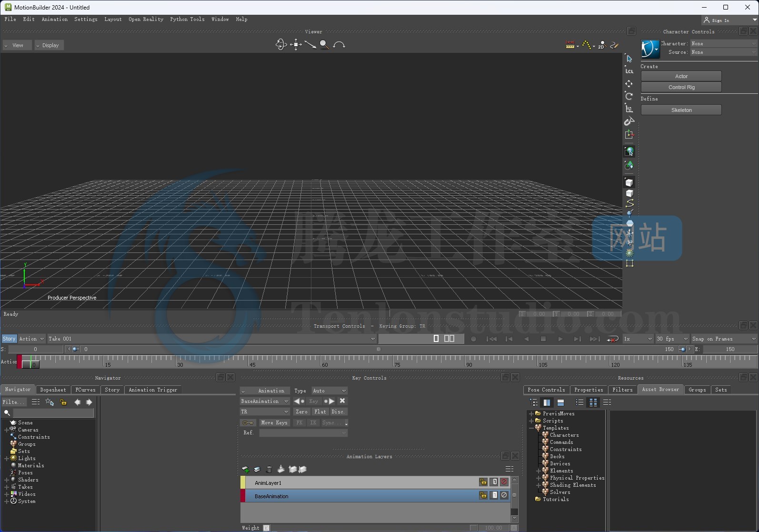The height and width of the screenshot is (532, 759).
Task: Duplicate the selected animation layer
Action: 257,470
